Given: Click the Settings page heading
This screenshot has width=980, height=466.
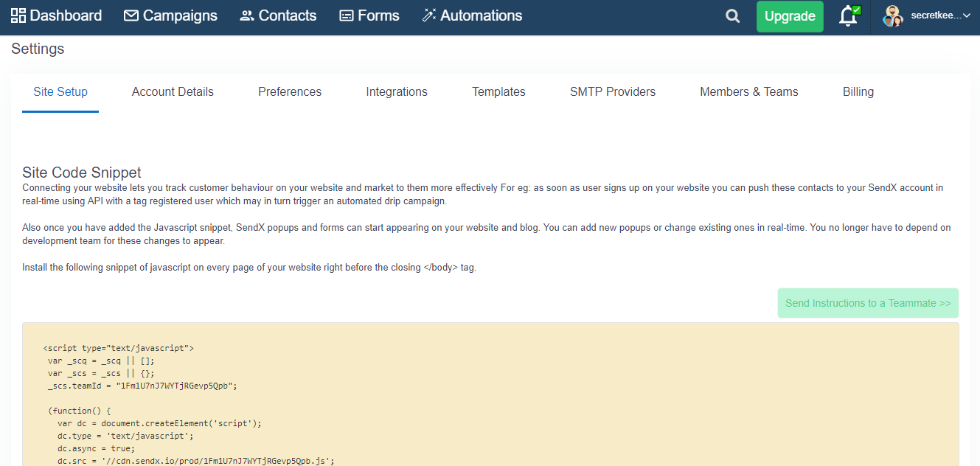Looking at the screenshot, I should (38, 49).
